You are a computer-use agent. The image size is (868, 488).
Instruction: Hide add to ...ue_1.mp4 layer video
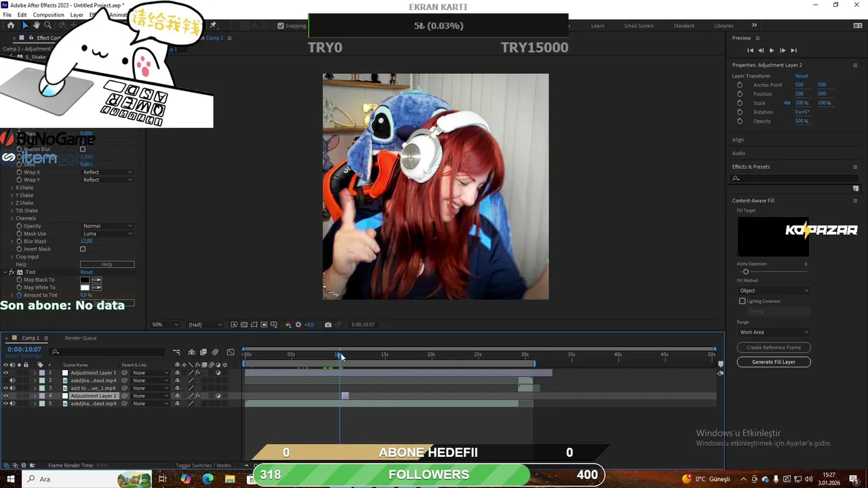click(x=5, y=388)
